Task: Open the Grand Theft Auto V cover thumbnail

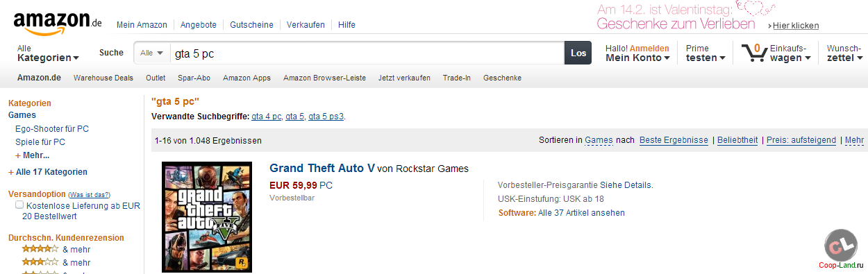Action: 207,216
